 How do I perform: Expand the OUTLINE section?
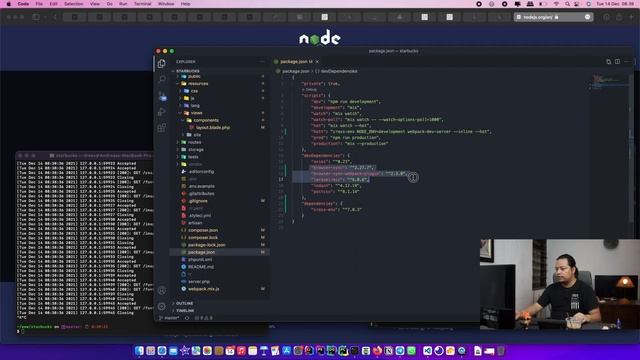[x=184, y=304]
